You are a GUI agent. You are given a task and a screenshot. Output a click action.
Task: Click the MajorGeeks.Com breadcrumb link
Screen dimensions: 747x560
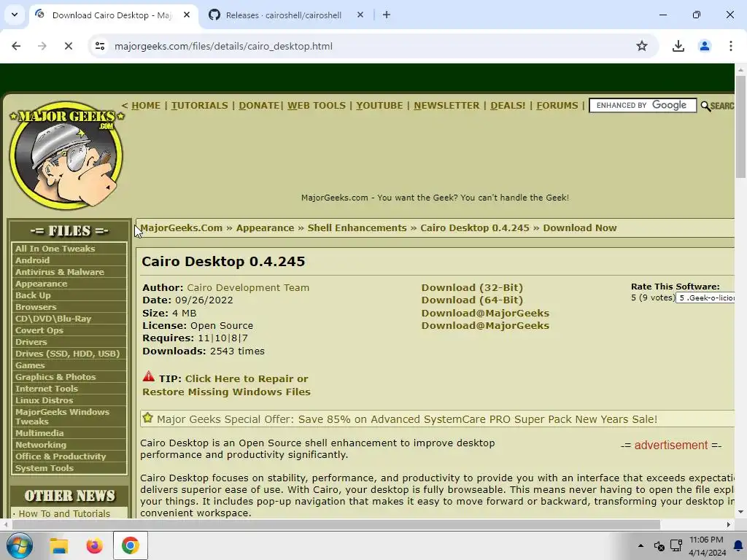[181, 227]
